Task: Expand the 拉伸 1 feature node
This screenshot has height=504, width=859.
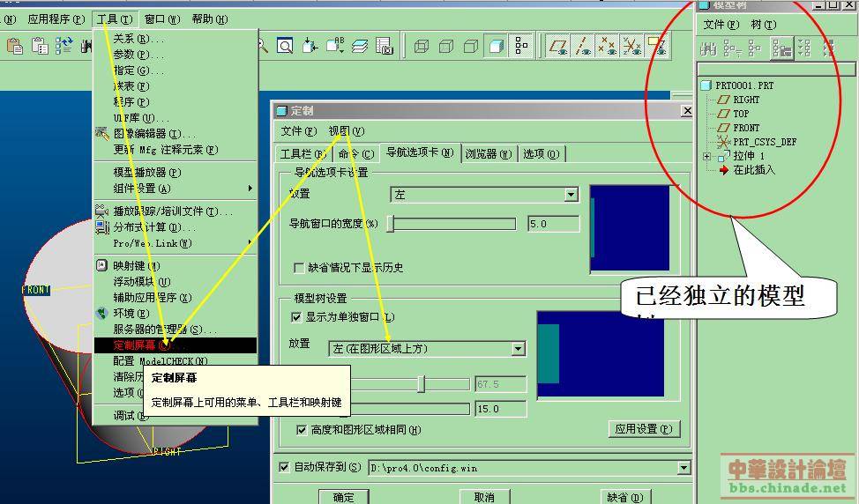Action: click(x=706, y=157)
